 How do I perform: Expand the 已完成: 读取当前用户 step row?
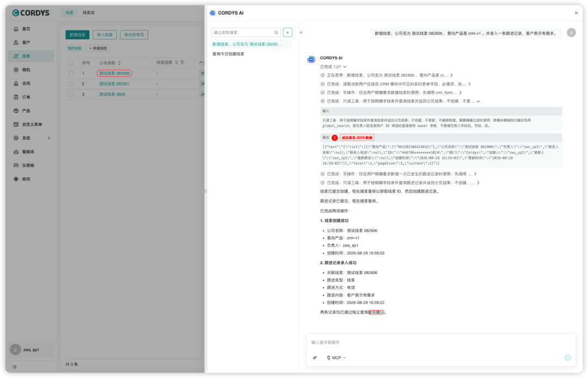(469, 84)
